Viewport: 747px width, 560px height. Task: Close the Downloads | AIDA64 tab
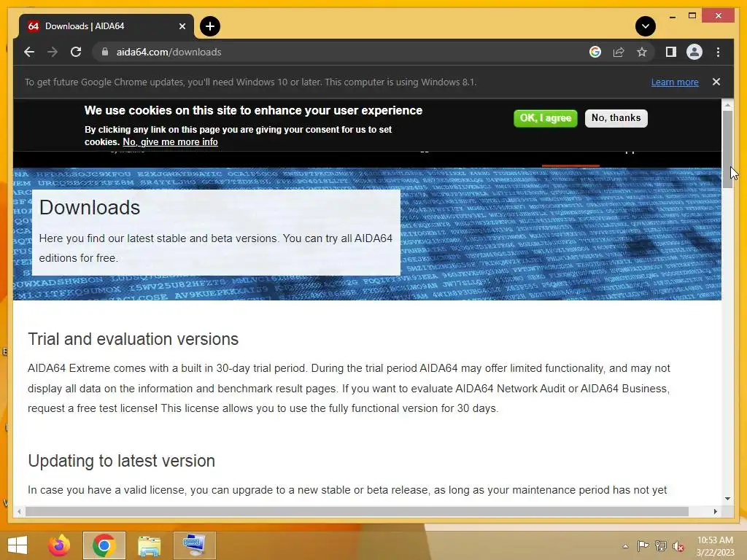pyautogui.click(x=182, y=26)
